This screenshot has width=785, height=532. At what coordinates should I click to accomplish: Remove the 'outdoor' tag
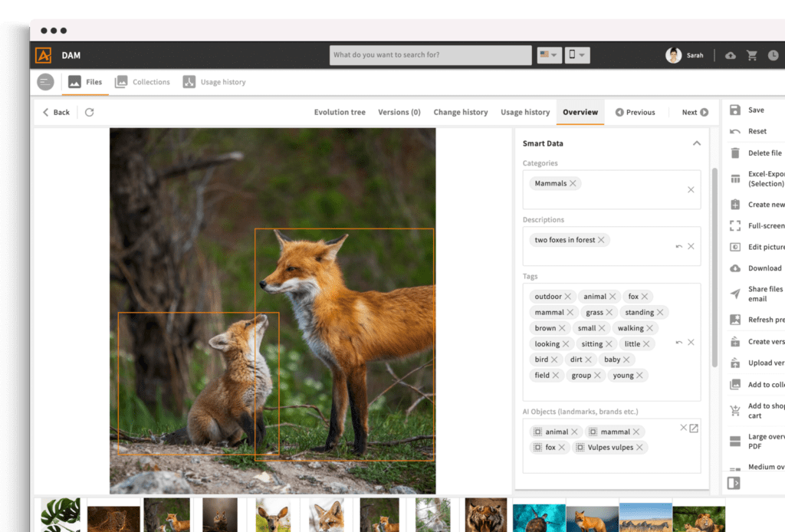[x=568, y=297]
